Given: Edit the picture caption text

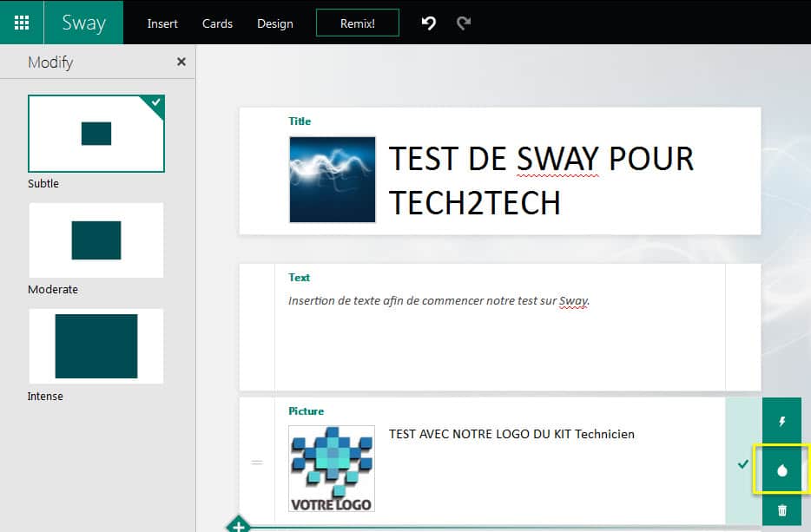Looking at the screenshot, I should 511,434.
